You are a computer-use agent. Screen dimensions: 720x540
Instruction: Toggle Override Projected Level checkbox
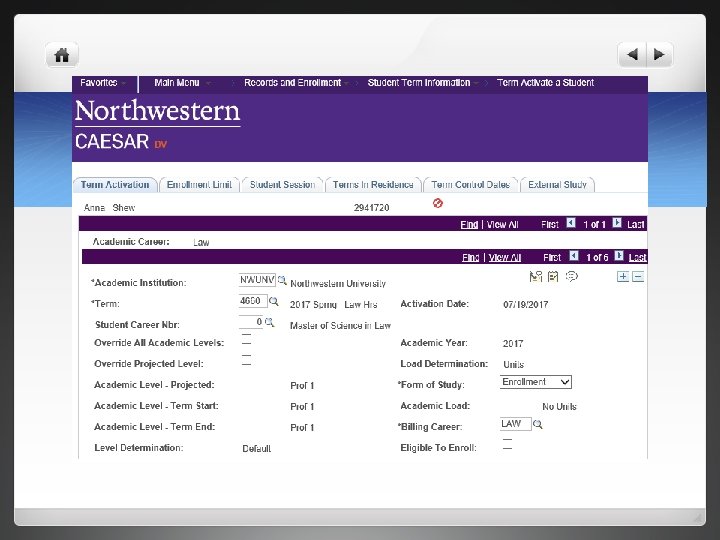[x=247, y=360]
